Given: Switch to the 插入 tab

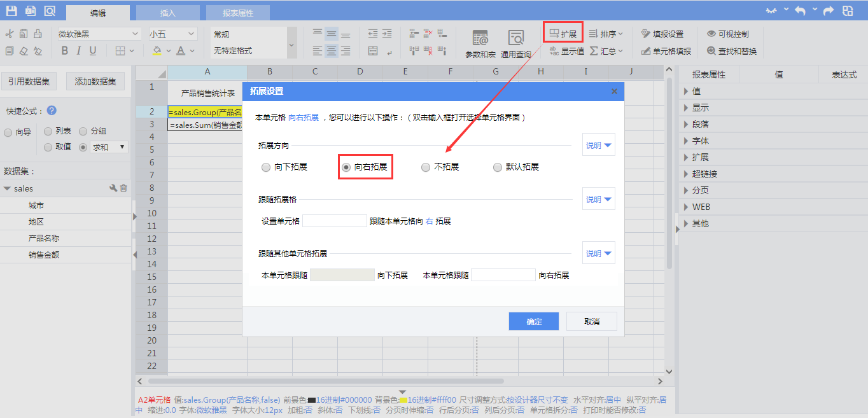Looking at the screenshot, I should [x=167, y=13].
